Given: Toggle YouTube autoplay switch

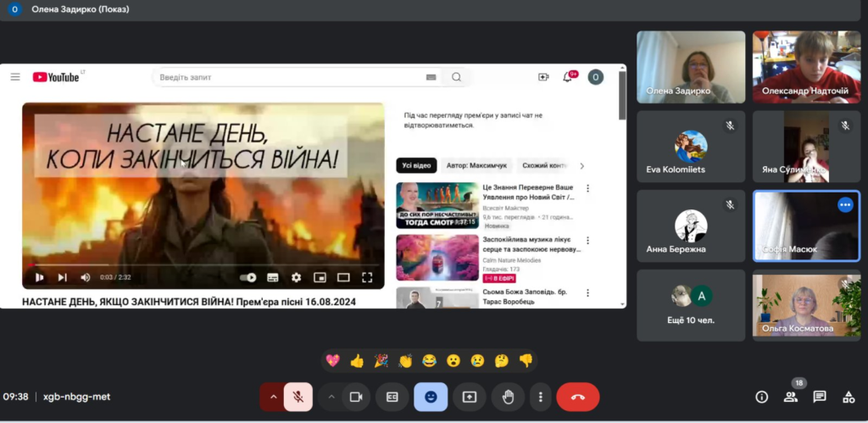Looking at the screenshot, I should click(x=248, y=277).
